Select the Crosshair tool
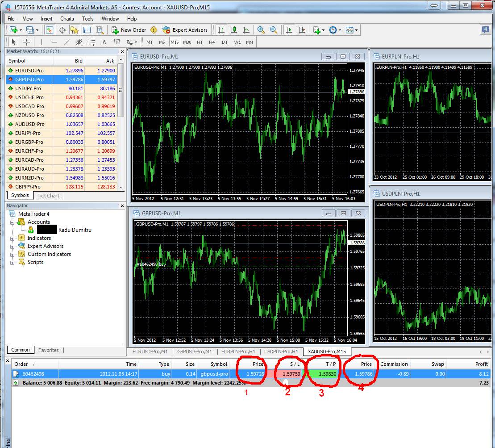 coord(27,42)
